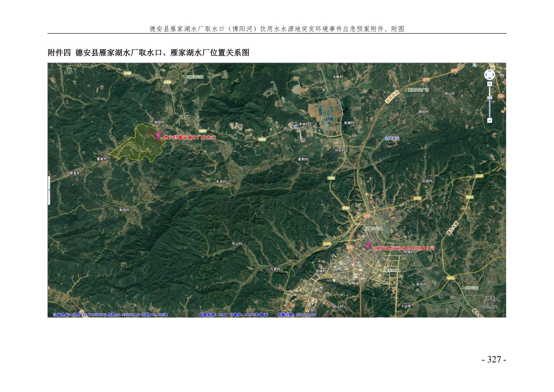The image size is (554, 392).
Task: Select the red label 德安县雁家湖水厂取水口
Action: [x=190, y=138]
